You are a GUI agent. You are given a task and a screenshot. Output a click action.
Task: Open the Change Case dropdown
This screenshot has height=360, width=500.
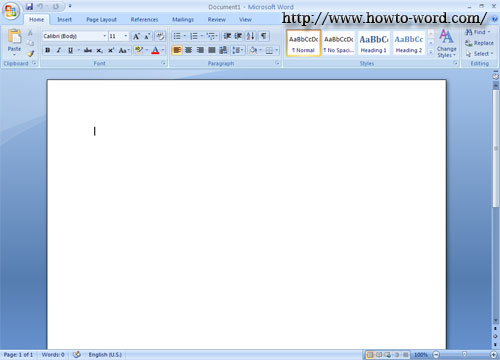click(x=124, y=50)
